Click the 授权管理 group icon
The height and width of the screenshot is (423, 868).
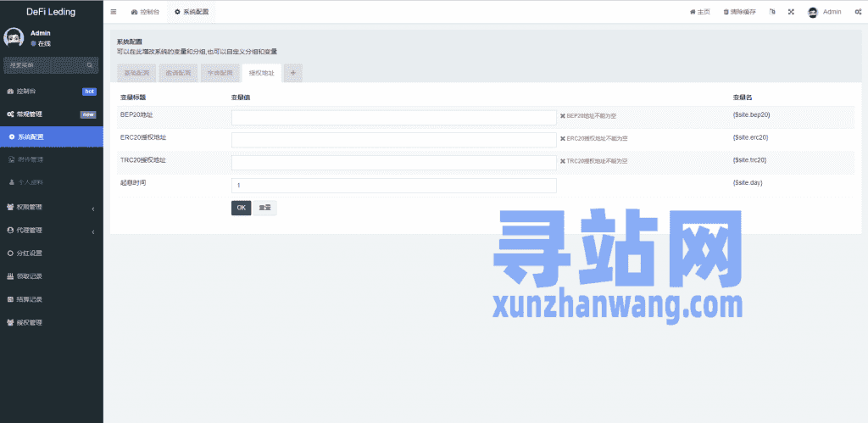click(10, 323)
